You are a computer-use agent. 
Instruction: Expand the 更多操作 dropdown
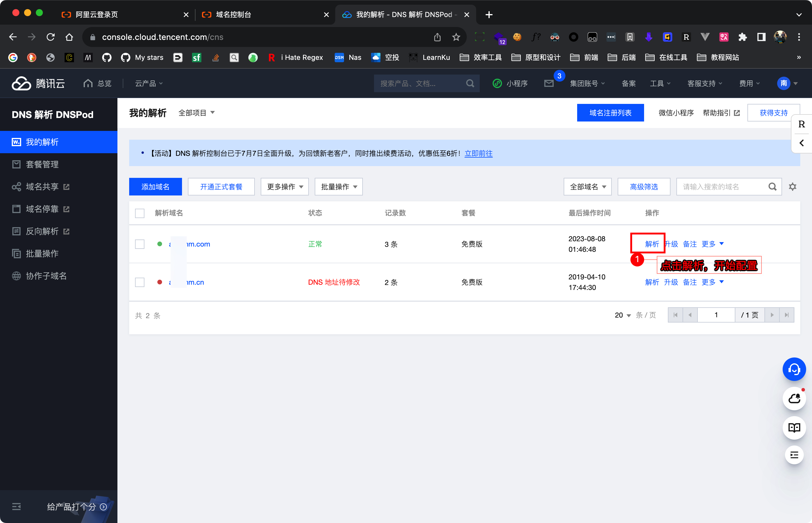click(284, 186)
